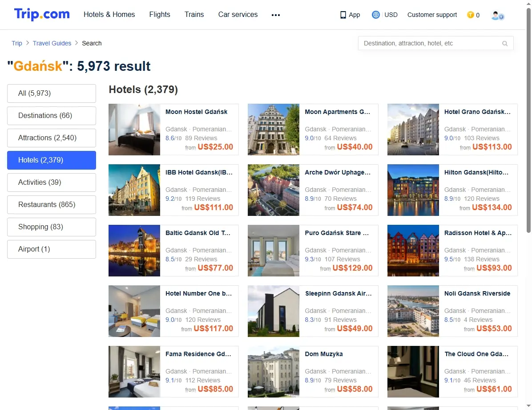Click US$134.00 Hilton price
The width and height of the screenshot is (532, 410).
pyautogui.click(x=492, y=207)
